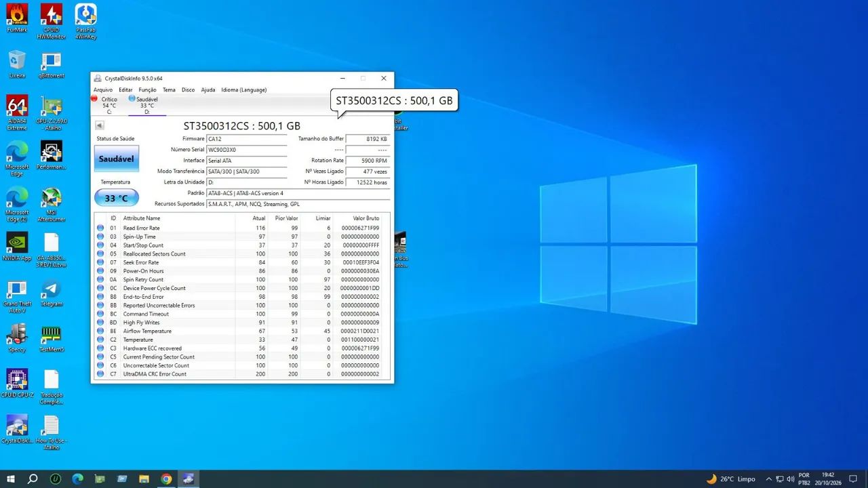The width and height of the screenshot is (868, 488).
Task: Open the Disco menu
Action: point(188,89)
